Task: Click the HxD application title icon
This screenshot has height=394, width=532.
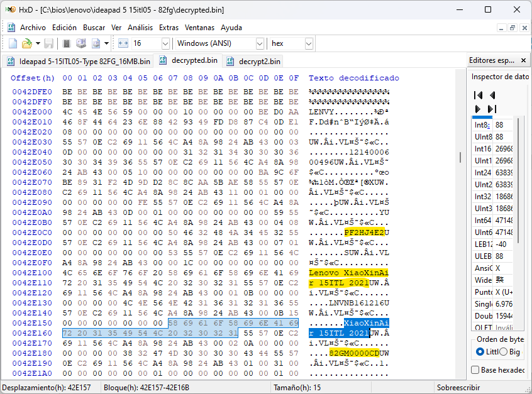Action: click(10, 9)
